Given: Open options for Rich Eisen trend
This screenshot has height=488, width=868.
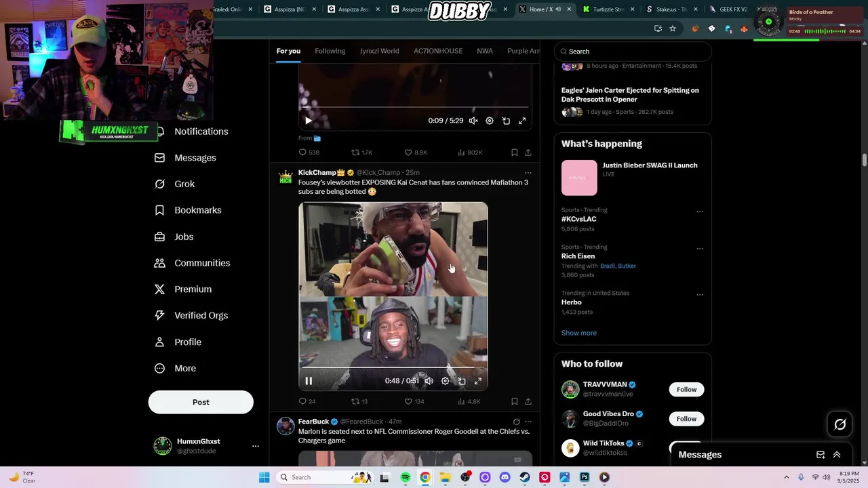Looking at the screenshot, I should 700,249.
